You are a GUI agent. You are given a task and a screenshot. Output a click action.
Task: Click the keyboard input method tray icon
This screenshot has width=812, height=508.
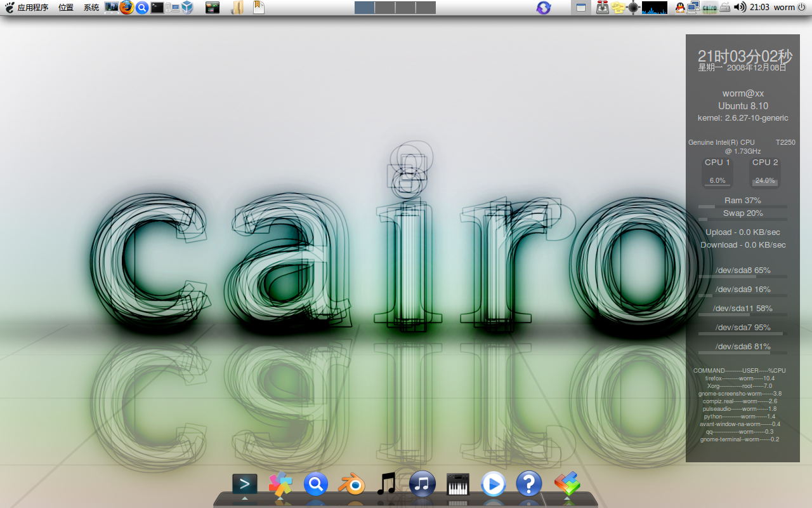[x=724, y=8]
